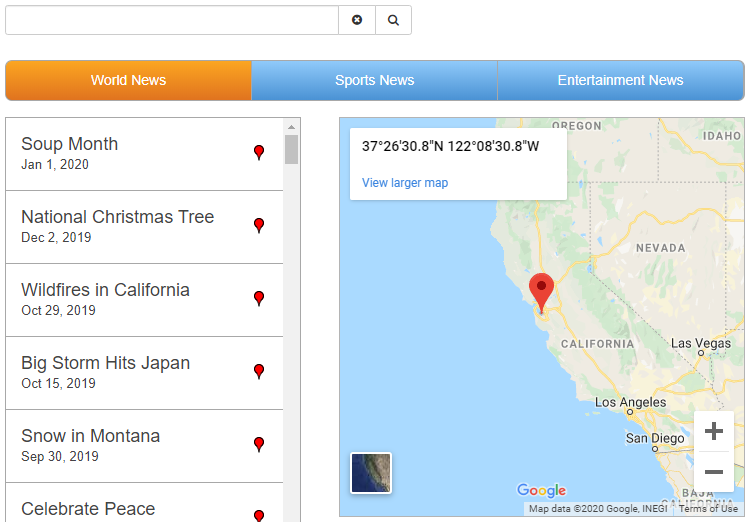
Task: Click the OREGON state label on map
Action: tap(577, 126)
